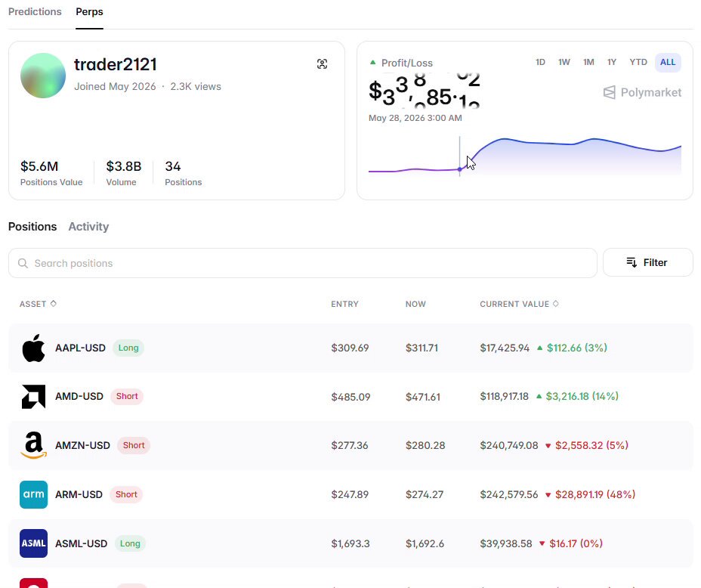701x588 pixels.
Task: Click the $28,891.19 (48%) loss figure
Action: pos(595,494)
